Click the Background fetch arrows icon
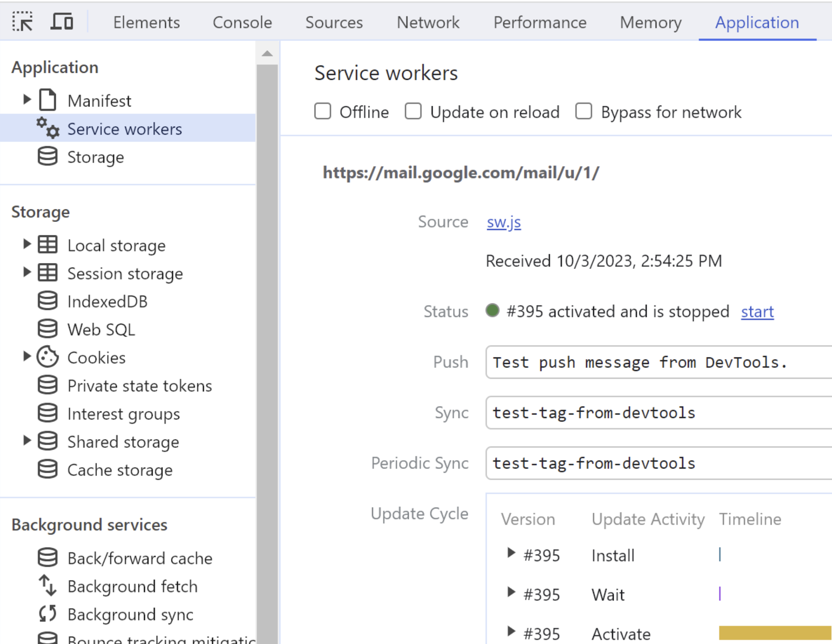832x644 pixels. point(48,586)
